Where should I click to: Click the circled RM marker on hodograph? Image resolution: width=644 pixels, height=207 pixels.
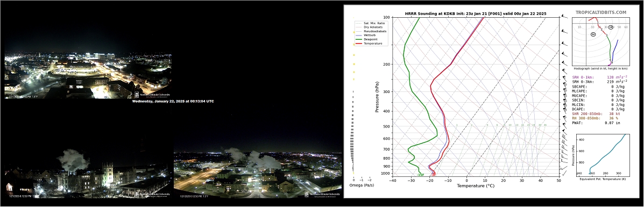click(611, 27)
